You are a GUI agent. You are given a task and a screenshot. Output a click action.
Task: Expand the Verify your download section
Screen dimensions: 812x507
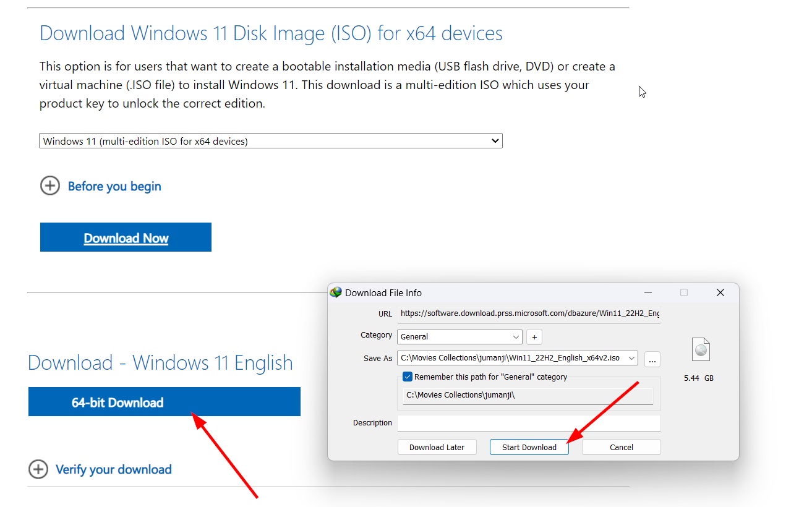[100, 469]
